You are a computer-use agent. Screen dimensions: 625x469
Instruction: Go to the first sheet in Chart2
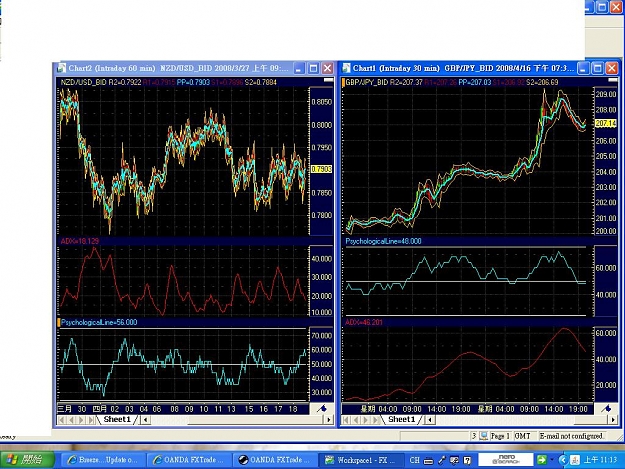pos(61,420)
